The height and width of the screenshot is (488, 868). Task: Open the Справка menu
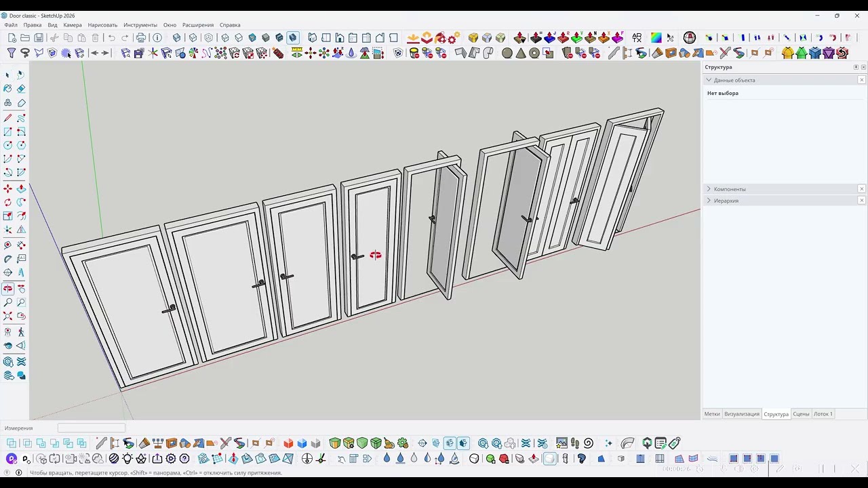click(230, 25)
